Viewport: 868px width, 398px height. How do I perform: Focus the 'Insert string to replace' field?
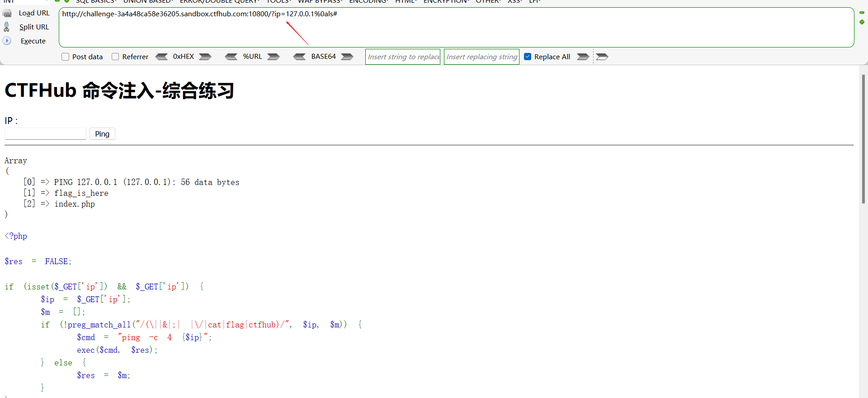[403, 57]
